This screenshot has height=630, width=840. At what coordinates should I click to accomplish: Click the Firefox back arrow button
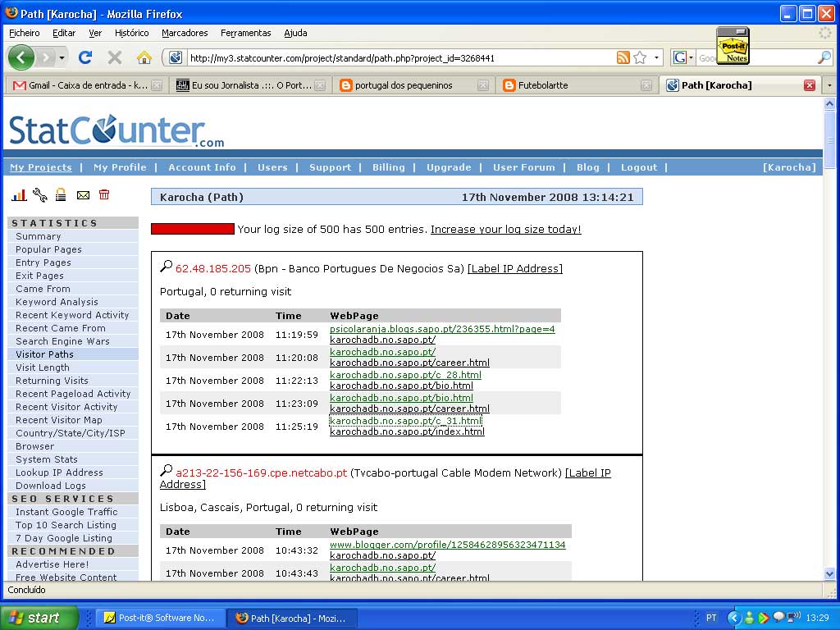pos(21,57)
